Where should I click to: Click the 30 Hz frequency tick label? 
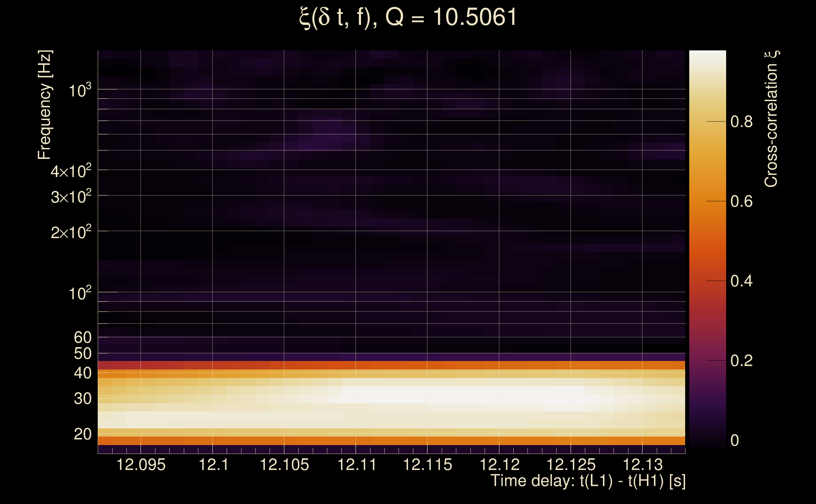(x=82, y=399)
